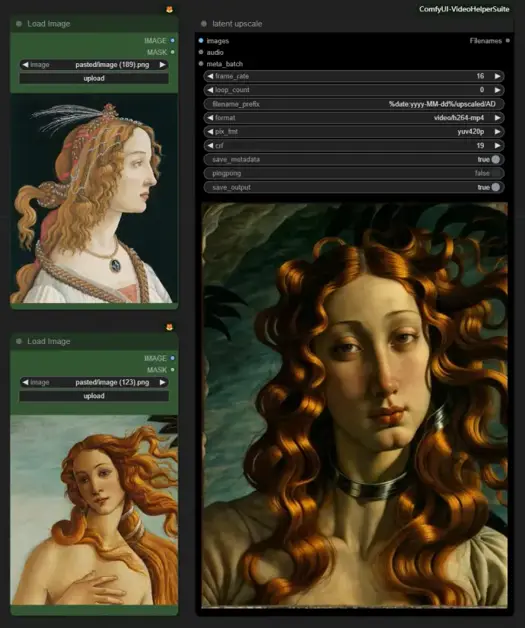Image resolution: width=525 pixels, height=628 pixels.
Task: Click the ComfyUI-VideoHelperSuite badge label
Action: point(464,9)
